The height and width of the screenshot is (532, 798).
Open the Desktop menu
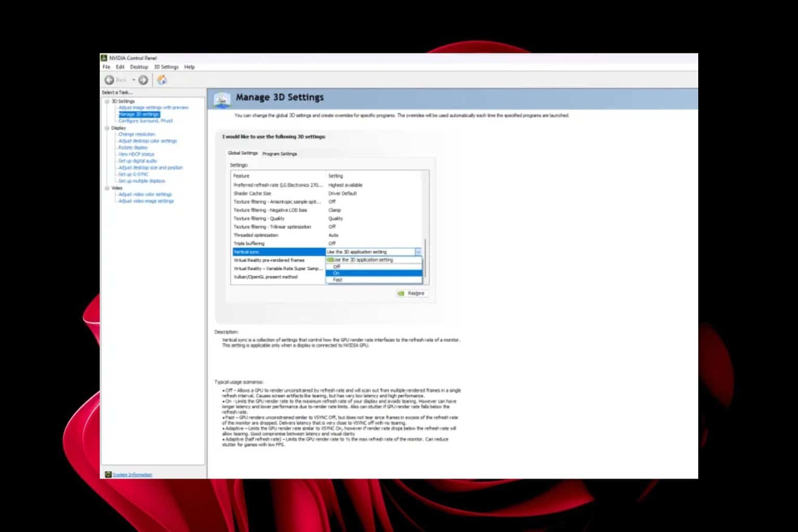tap(139, 67)
